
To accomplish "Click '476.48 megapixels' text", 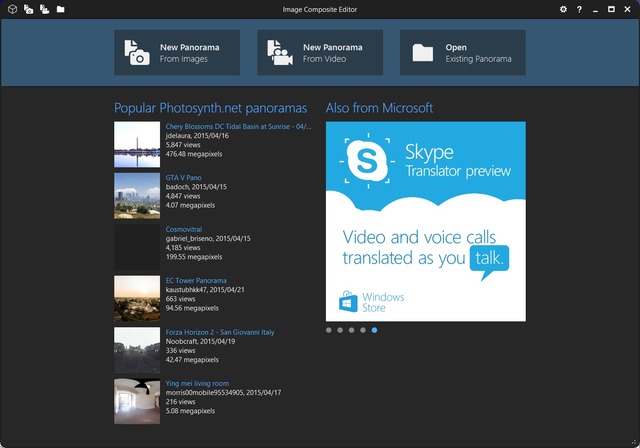I will pyautogui.click(x=194, y=154).
